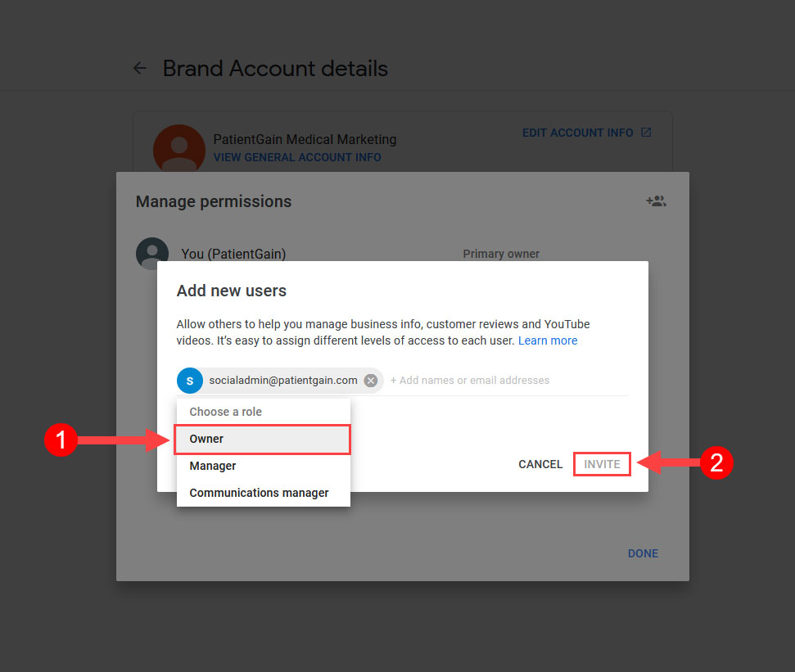Click the external link icon beside EDIT ACCOUNT INFO
Viewport: 795px width, 672px height.
[647, 132]
